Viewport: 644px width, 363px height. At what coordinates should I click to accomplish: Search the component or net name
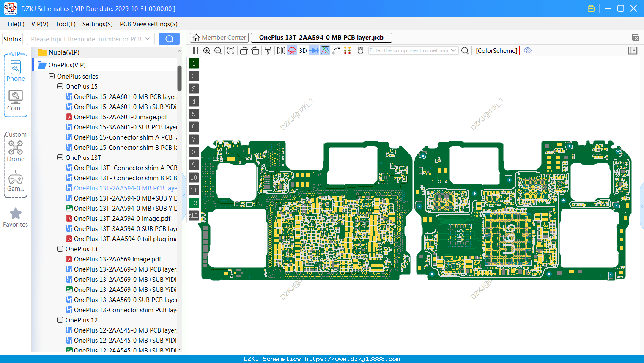pyautogui.click(x=465, y=51)
